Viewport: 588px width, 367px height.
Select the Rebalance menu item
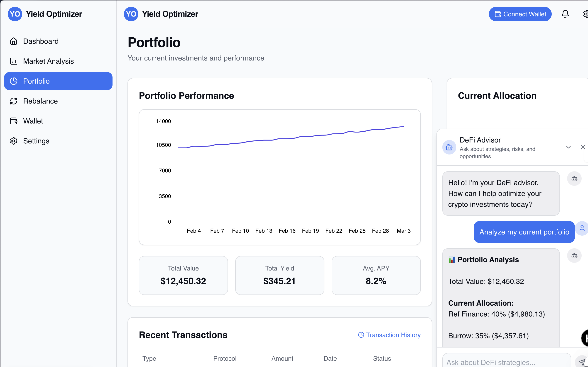pos(40,101)
